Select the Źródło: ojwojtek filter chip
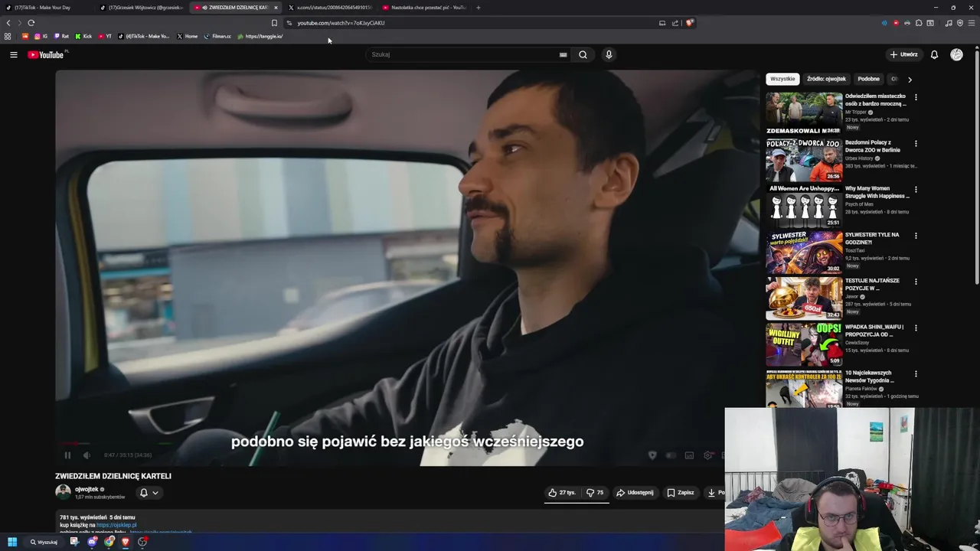980x551 pixels. point(826,79)
